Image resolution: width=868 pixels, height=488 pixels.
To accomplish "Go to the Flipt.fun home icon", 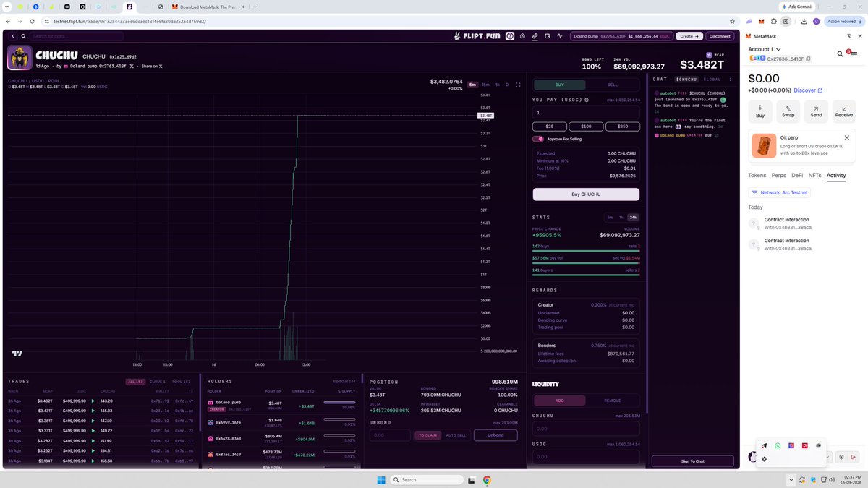I will [522, 36].
